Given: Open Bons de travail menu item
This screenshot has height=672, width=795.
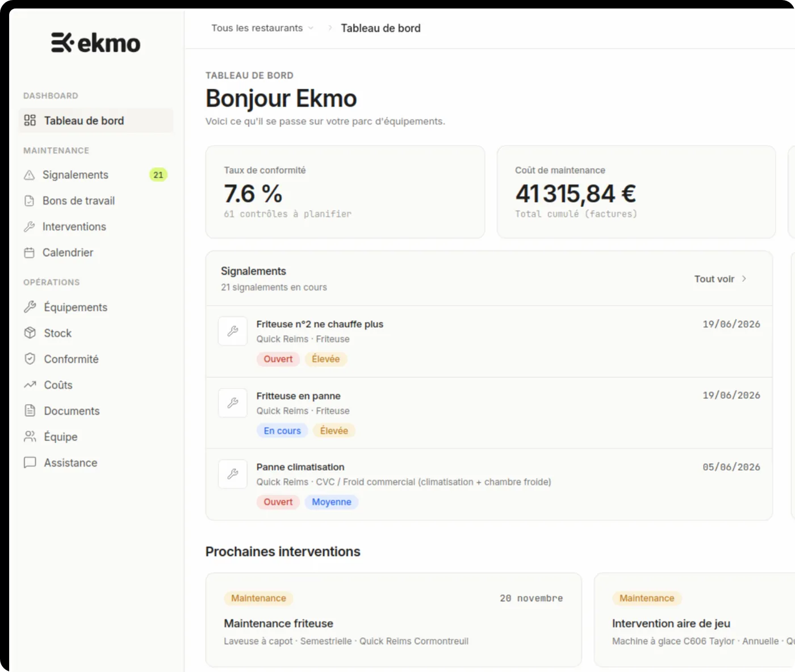Looking at the screenshot, I should click(96, 201).
